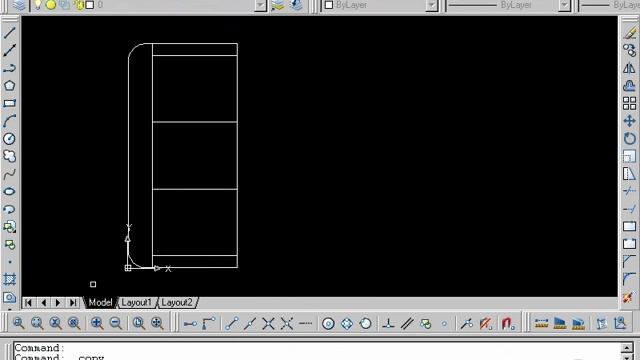640x360 pixels.
Task: Select the Array tool
Action: coord(629,103)
